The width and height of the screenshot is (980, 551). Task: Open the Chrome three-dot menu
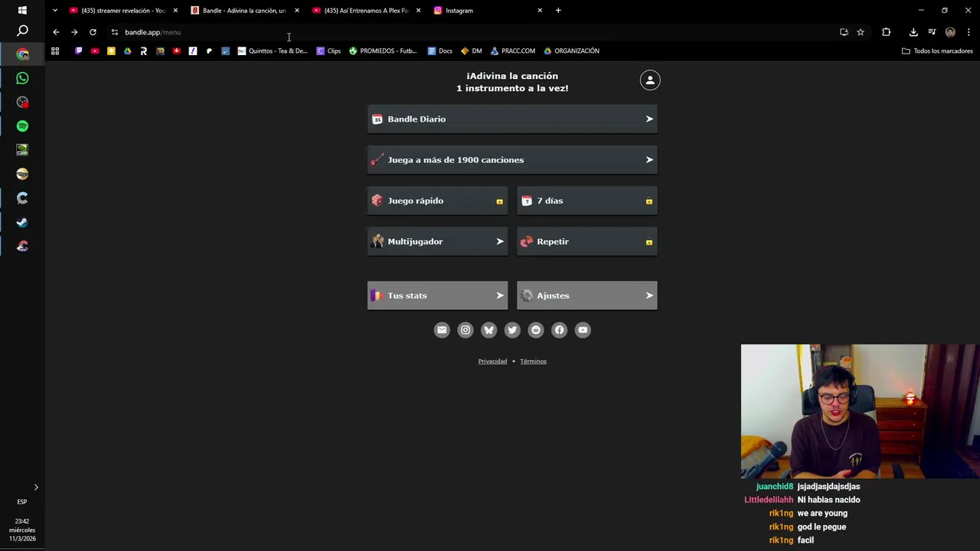tap(969, 32)
